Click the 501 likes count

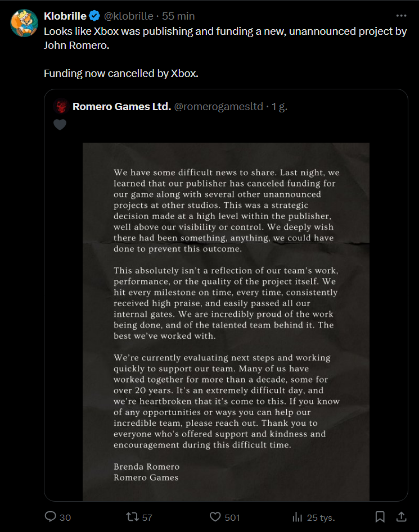pyautogui.click(x=232, y=517)
